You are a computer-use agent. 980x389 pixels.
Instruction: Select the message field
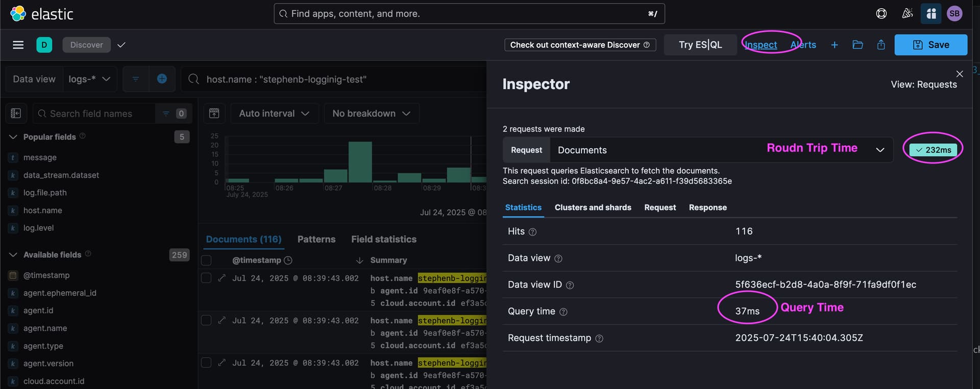tap(40, 158)
